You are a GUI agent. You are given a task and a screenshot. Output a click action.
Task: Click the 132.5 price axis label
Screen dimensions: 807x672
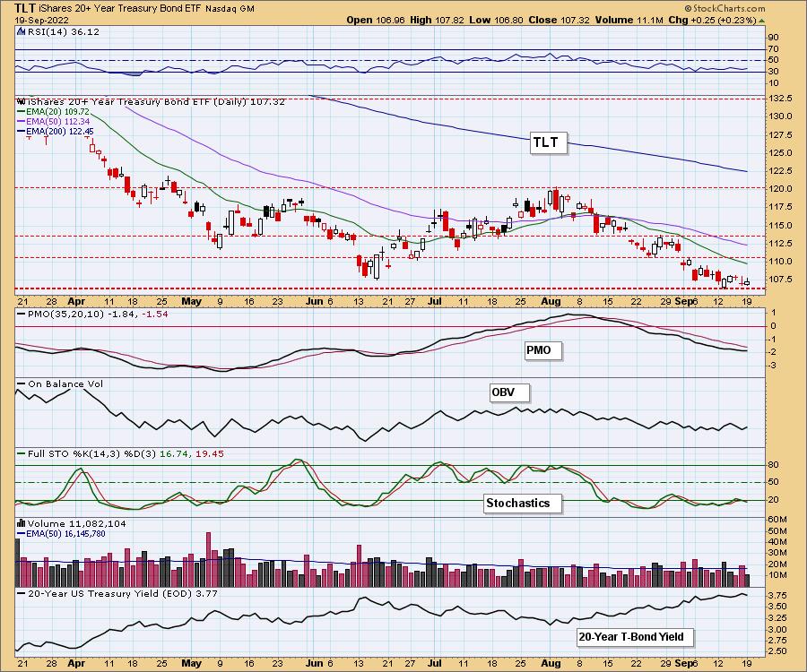pos(781,99)
